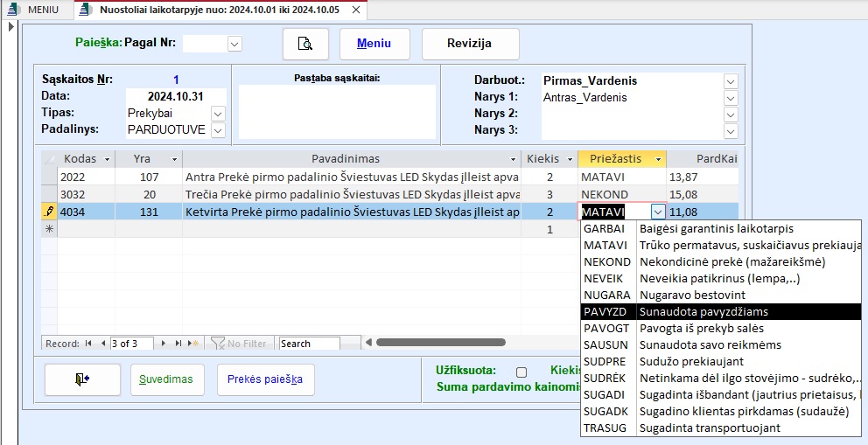
Task: Click the exit door icon button
Action: (82, 379)
